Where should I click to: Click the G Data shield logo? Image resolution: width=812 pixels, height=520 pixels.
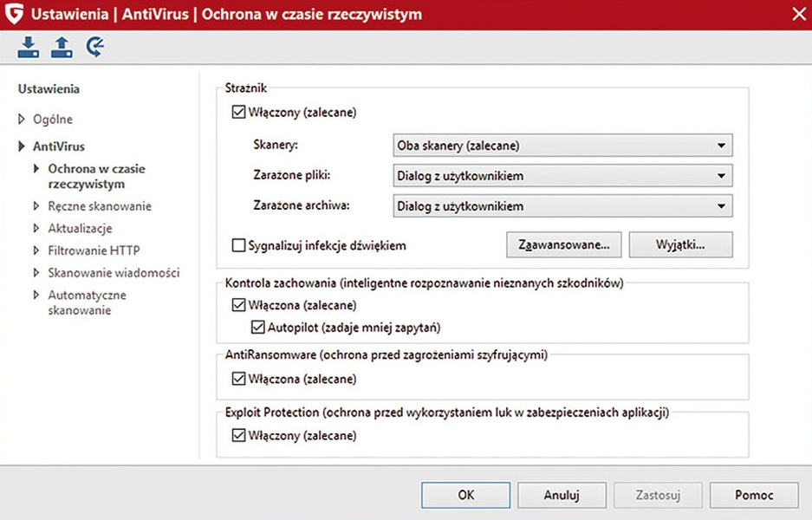13,14
